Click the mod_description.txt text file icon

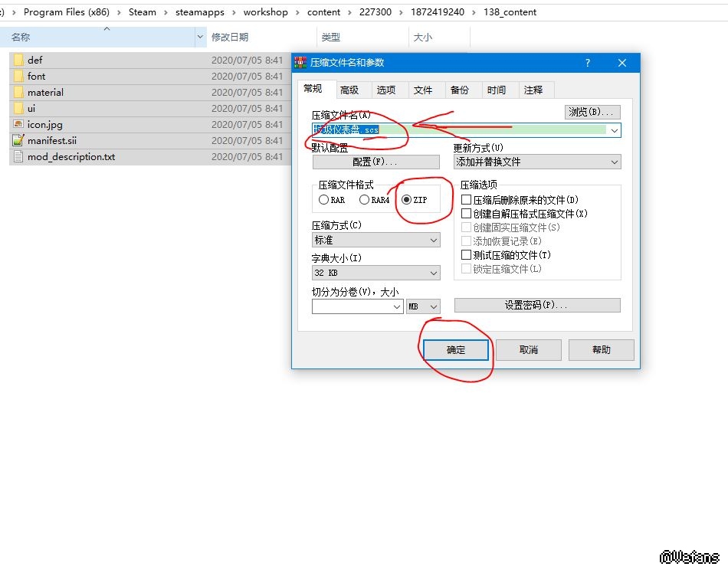pos(18,156)
